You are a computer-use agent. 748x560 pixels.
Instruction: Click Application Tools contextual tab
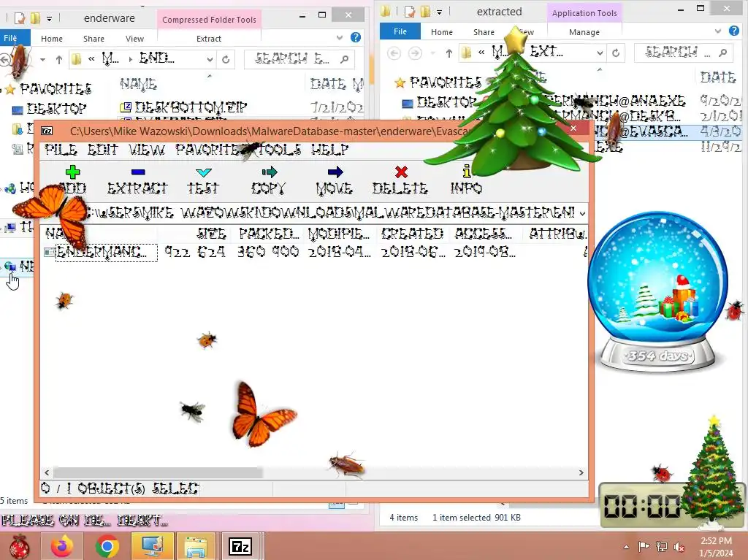[x=584, y=13]
